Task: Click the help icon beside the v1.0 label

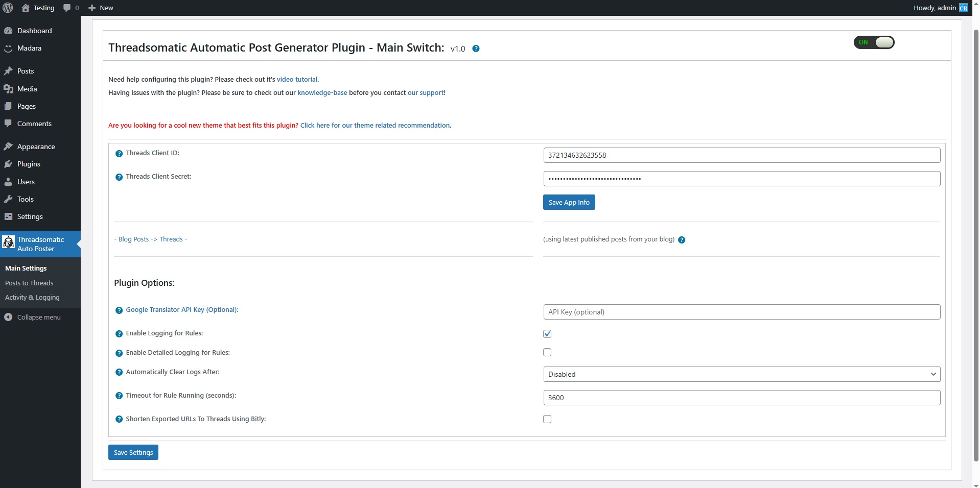Action: 476,48
